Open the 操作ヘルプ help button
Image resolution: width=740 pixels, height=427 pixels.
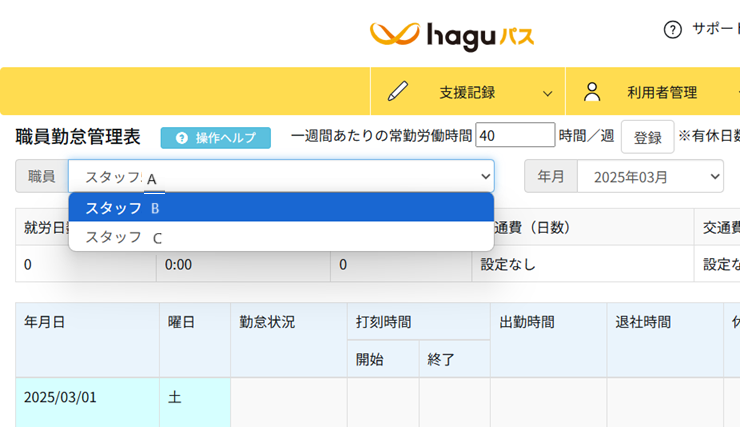coord(215,138)
